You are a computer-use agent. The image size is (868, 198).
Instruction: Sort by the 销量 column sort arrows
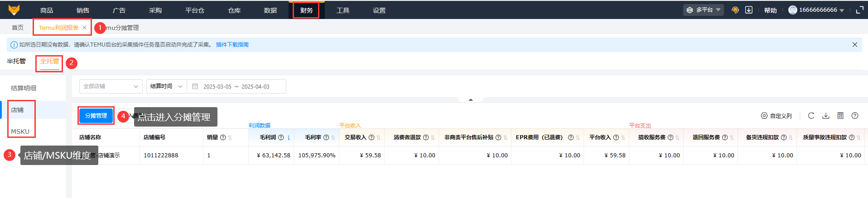click(230, 137)
